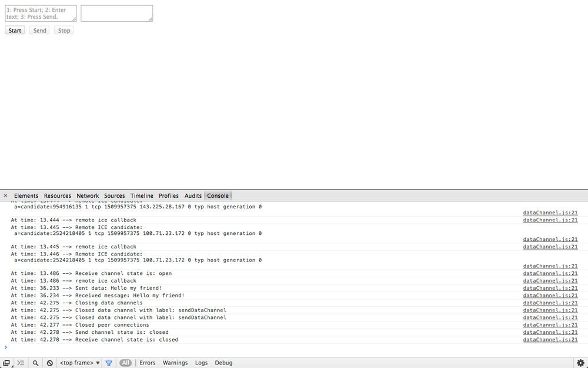The width and height of the screenshot is (588, 368).
Task: Click the clear console icon
Action: [50, 363]
